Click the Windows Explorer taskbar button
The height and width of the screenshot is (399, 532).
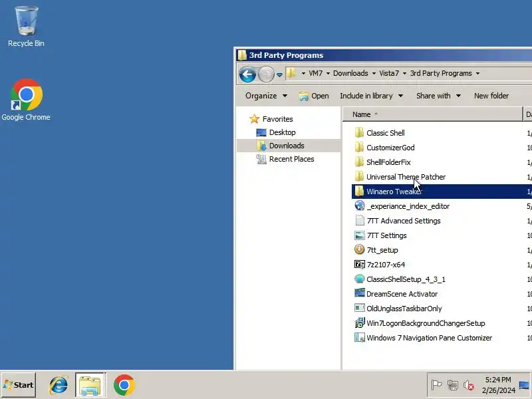pos(90,385)
